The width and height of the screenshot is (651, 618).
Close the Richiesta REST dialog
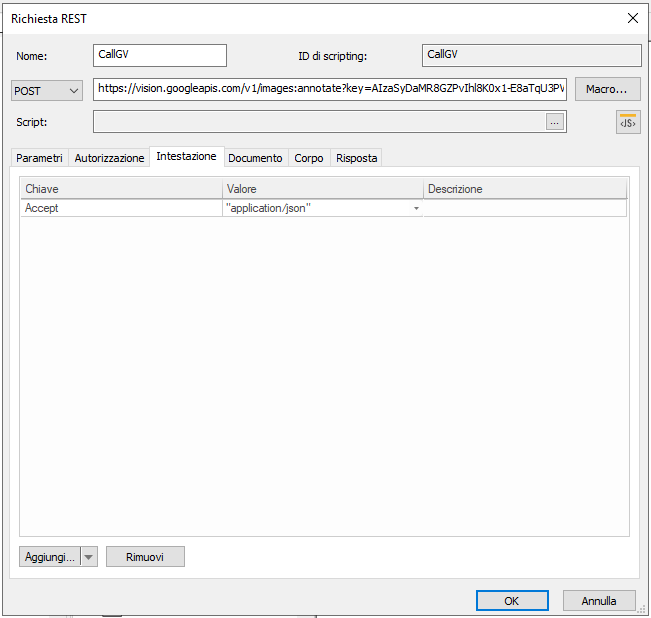(x=633, y=18)
